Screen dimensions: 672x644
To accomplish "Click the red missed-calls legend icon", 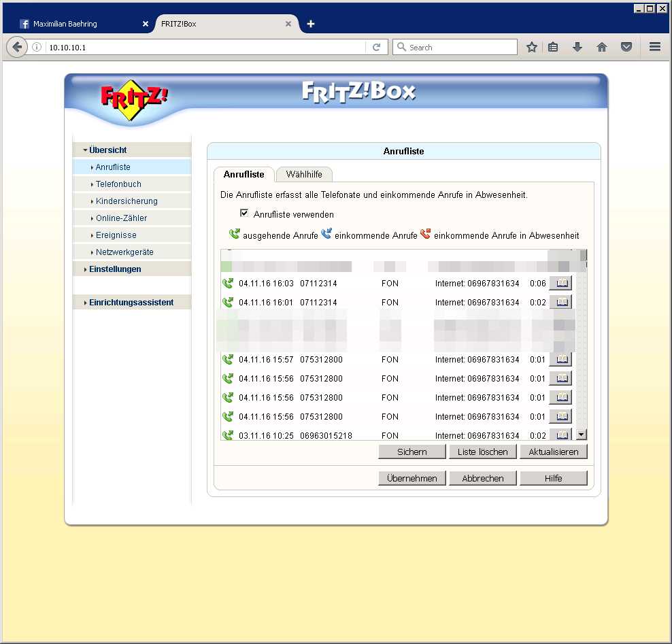I will coord(426,234).
